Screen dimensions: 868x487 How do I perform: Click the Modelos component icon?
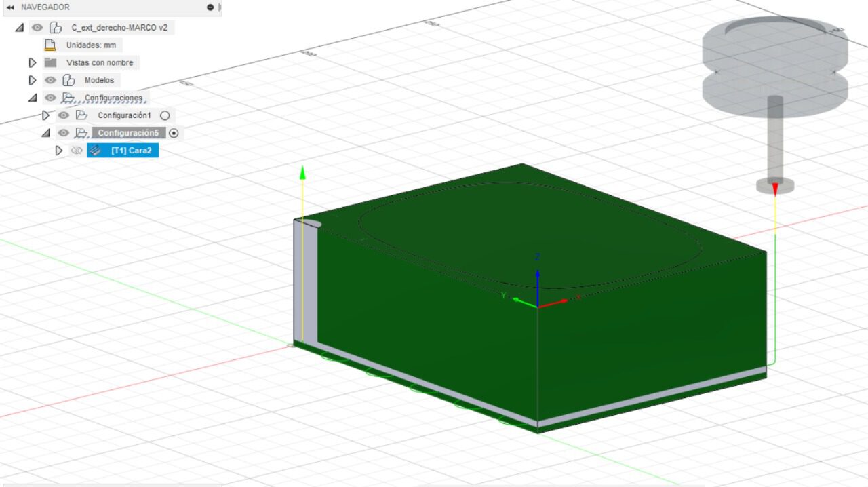pos(68,80)
